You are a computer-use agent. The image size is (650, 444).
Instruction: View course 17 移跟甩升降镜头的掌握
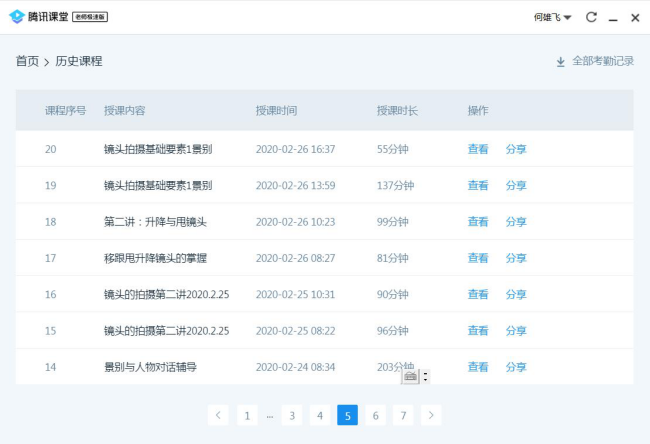pyautogui.click(x=478, y=258)
